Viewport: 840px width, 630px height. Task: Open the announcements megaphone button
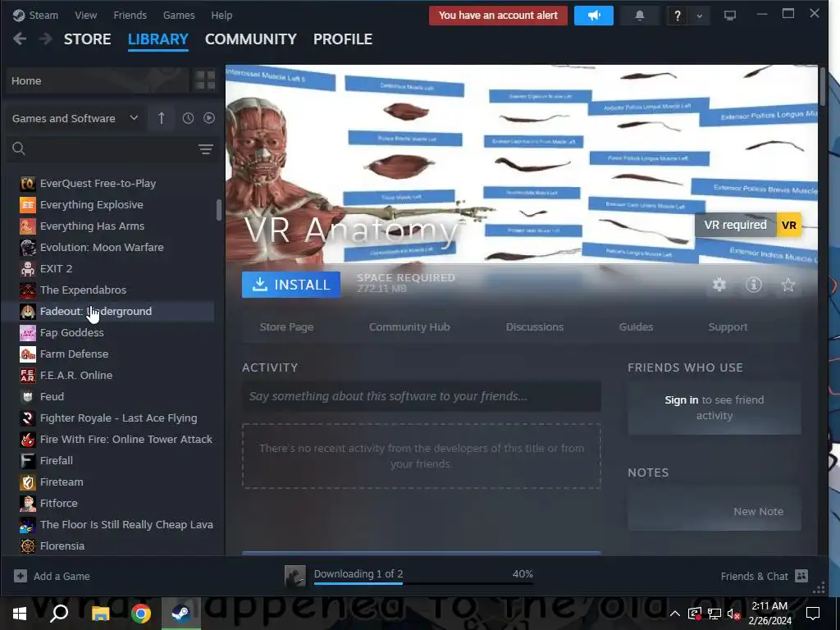[594, 16]
